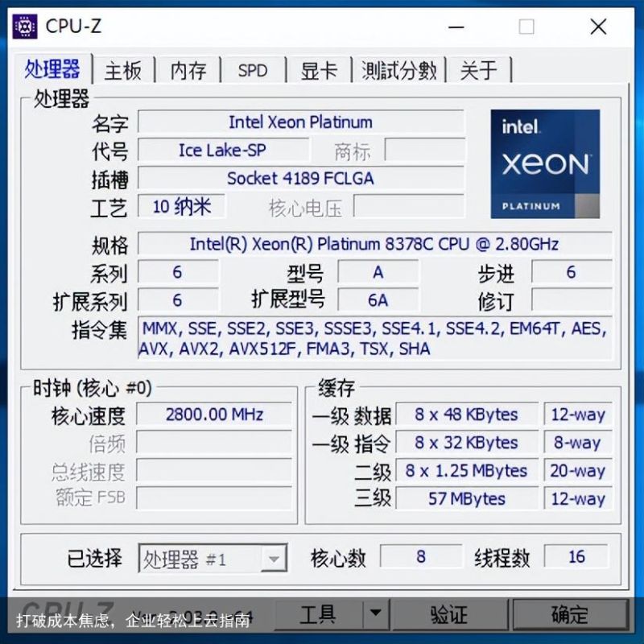Click the 规格 field showing Platinum 8378C

[x=374, y=244]
